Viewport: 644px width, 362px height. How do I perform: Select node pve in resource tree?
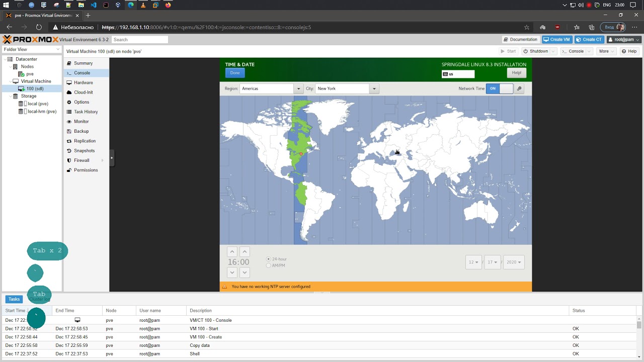30,74
